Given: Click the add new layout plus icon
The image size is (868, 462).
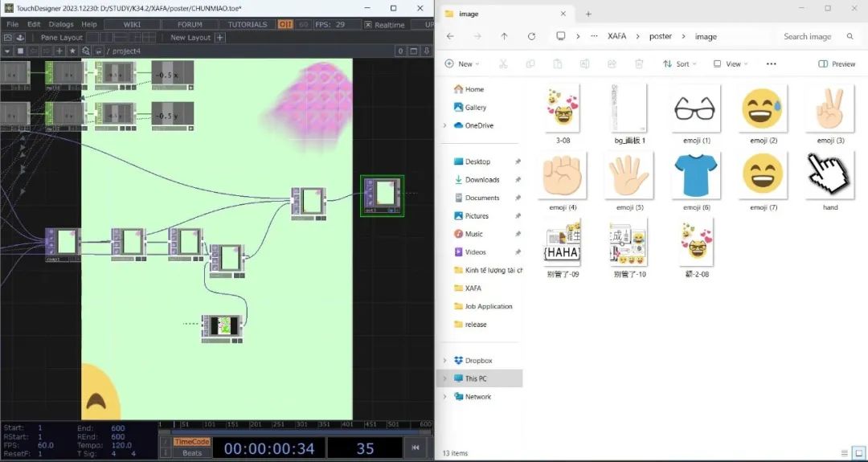Looking at the screenshot, I should click(x=220, y=38).
